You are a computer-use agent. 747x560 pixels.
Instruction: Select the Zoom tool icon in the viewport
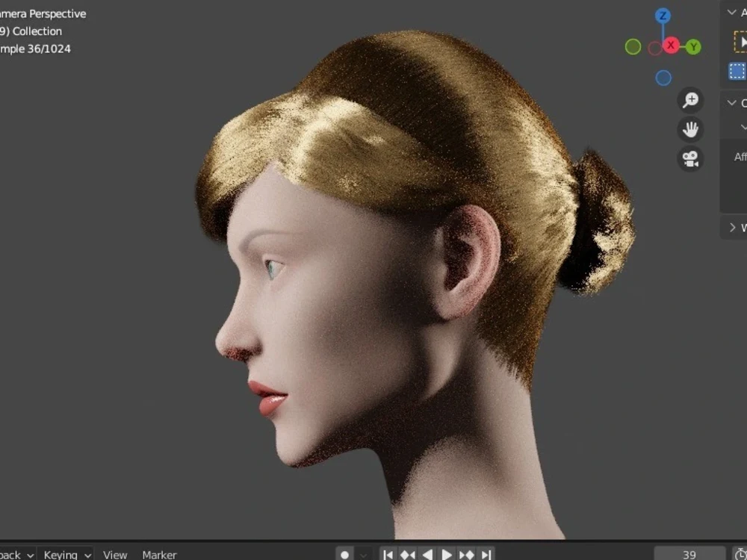pyautogui.click(x=691, y=99)
